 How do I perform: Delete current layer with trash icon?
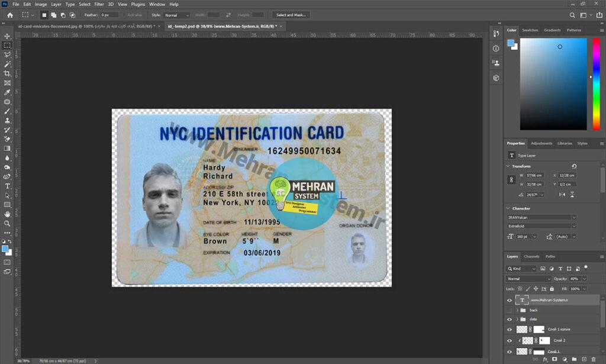point(593,359)
